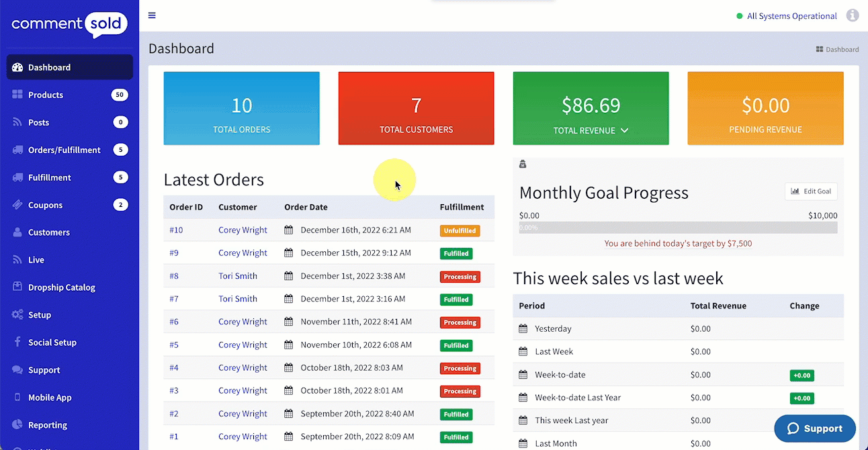Open the Reporting sidebar item
868x450 pixels.
click(x=70, y=424)
